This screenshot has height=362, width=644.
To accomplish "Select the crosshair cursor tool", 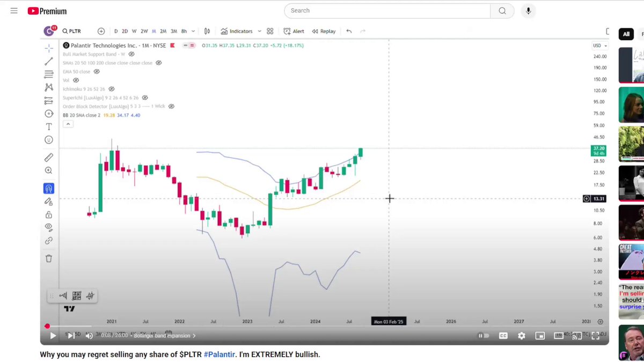I will tap(49, 48).
